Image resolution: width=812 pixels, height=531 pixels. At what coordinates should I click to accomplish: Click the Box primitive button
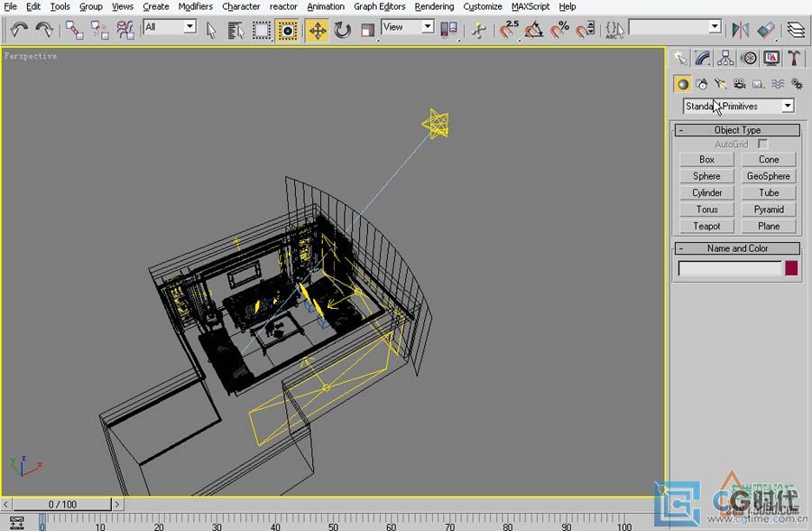point(706,160)
